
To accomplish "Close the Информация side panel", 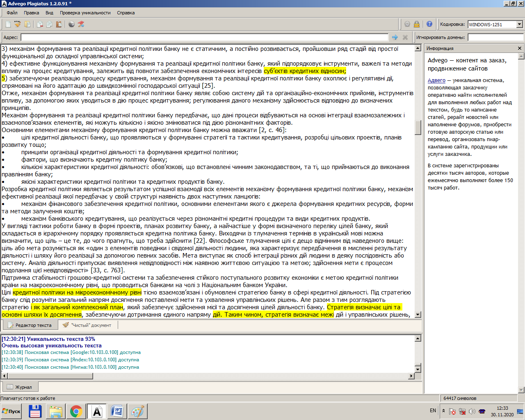I will click(520, 48).
